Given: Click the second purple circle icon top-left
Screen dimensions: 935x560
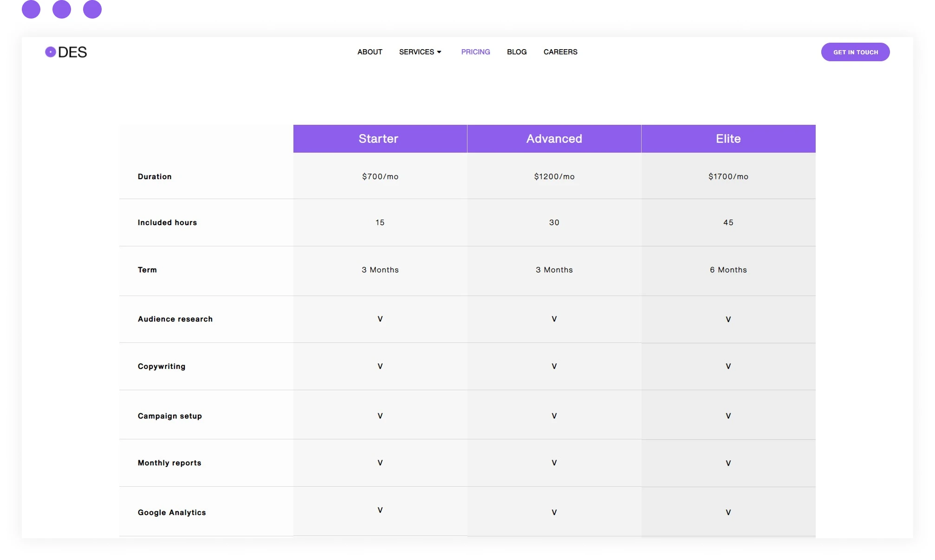Looking at the screenshot, I should click(61, 9).
